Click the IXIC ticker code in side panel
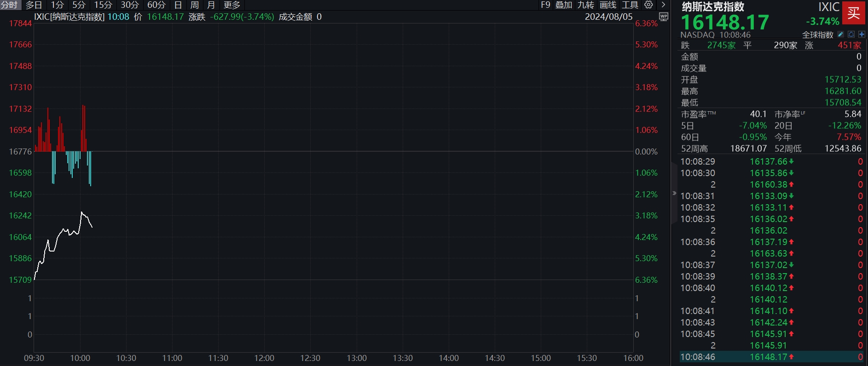The height and width of the screenshot is (366, 868). point(829,7)
